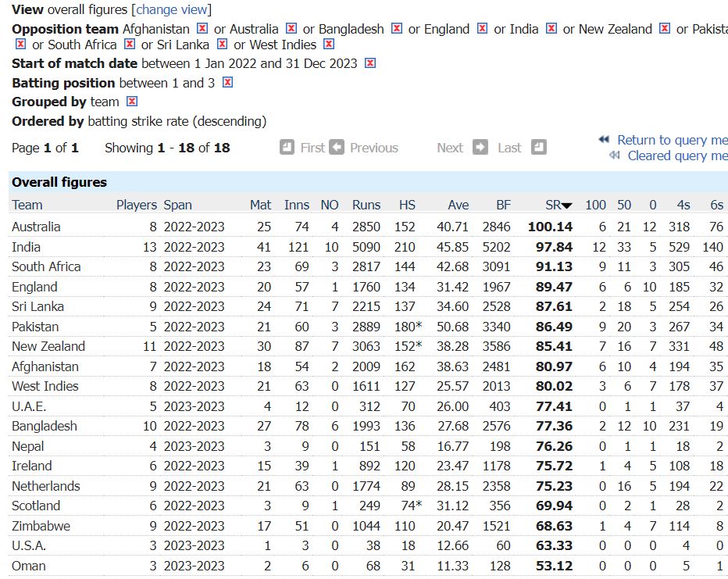Sort table by 50 column header
The width and height of the screenshot is (728, 579).
pyautogui.click(x=624, y=205)
